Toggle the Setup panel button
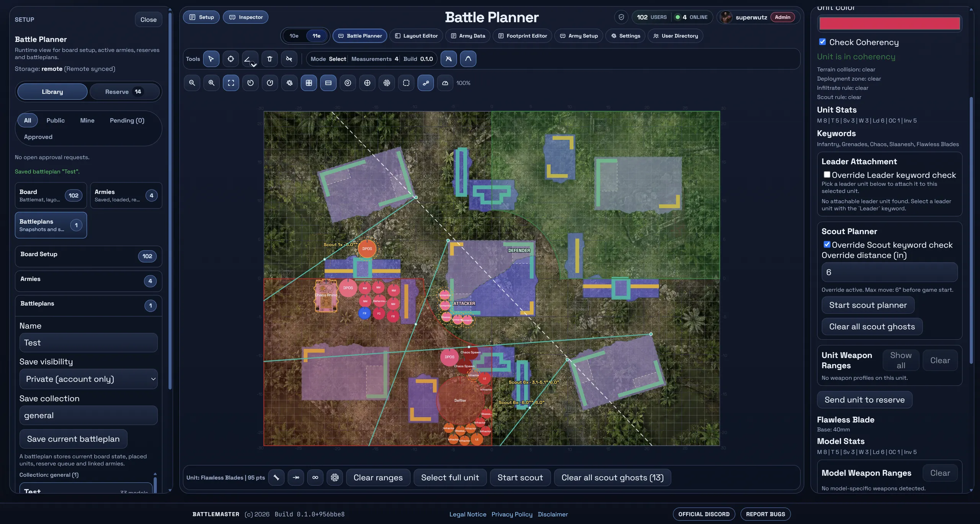Screen dimensions: 980x524 tap(201, 17)
